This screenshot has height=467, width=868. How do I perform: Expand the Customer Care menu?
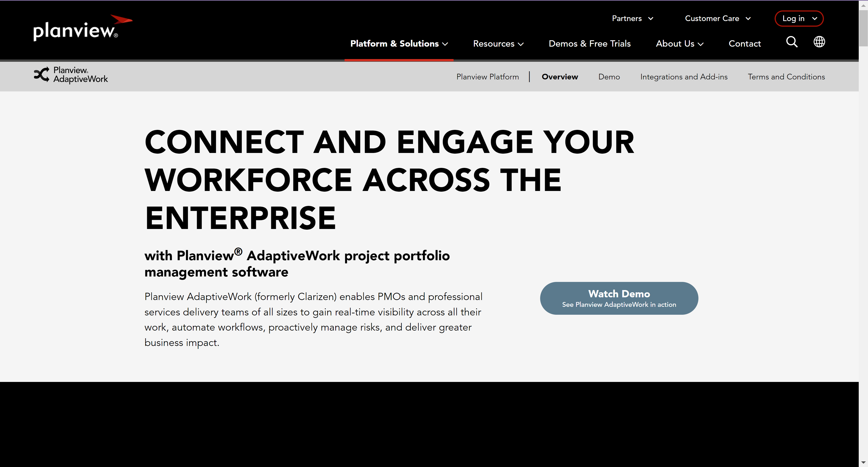pyautogui.click(x=717, y=19)
